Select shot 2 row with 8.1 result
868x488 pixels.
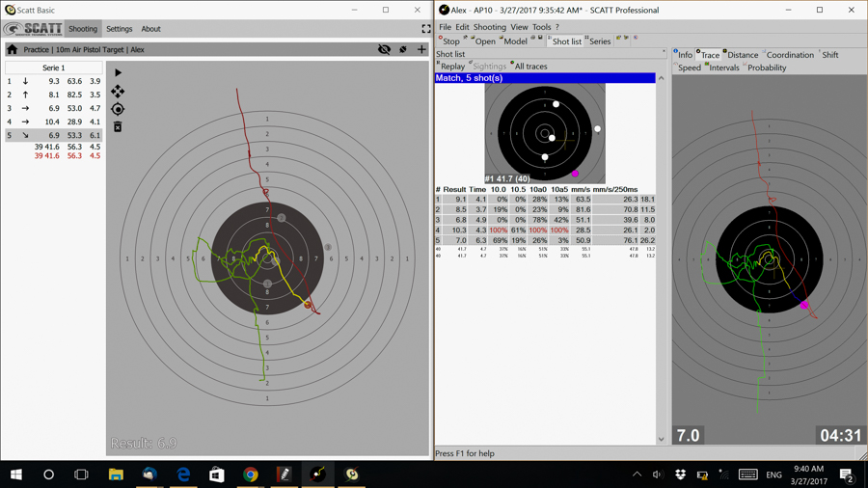54,95
